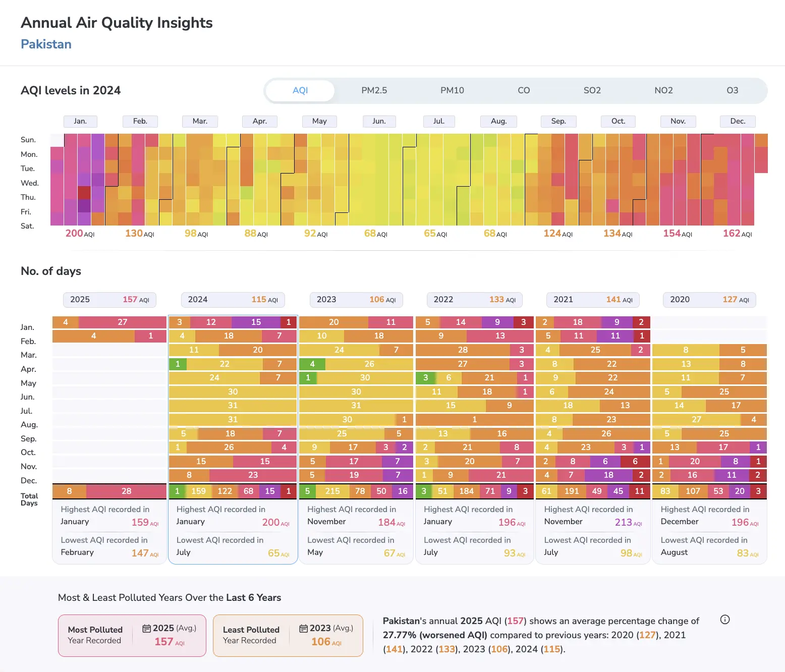Select the 2021 year header showing 141 AQI

[593, 300]
